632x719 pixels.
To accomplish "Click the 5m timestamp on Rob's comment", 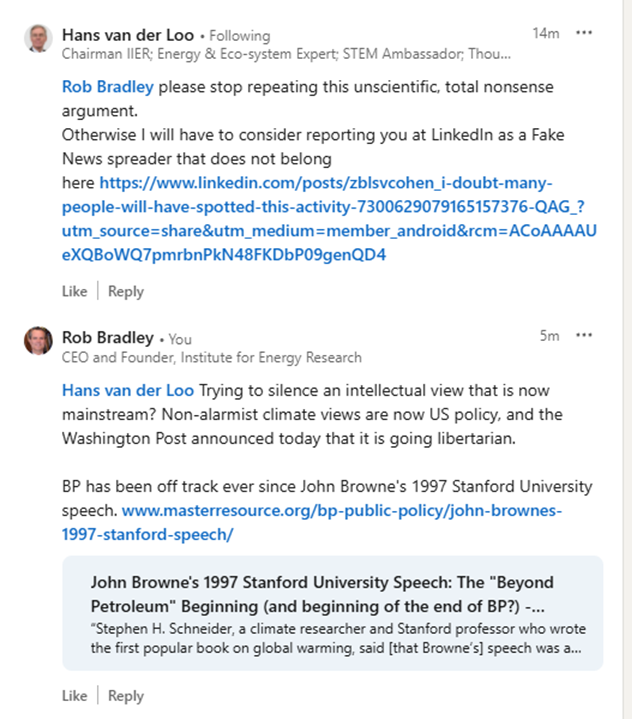I will (549, 336).
